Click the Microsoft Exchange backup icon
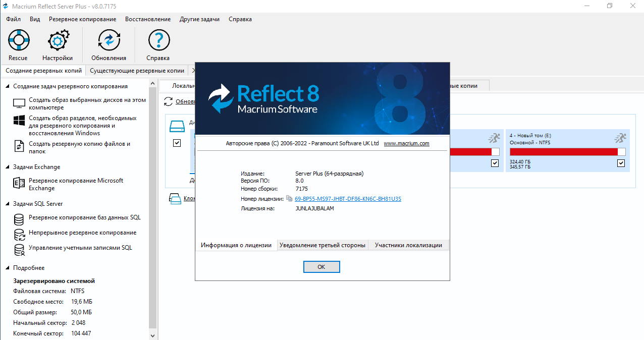Image resolution: width=644 pixels, height=340 pixels. (x=19, y=184)
